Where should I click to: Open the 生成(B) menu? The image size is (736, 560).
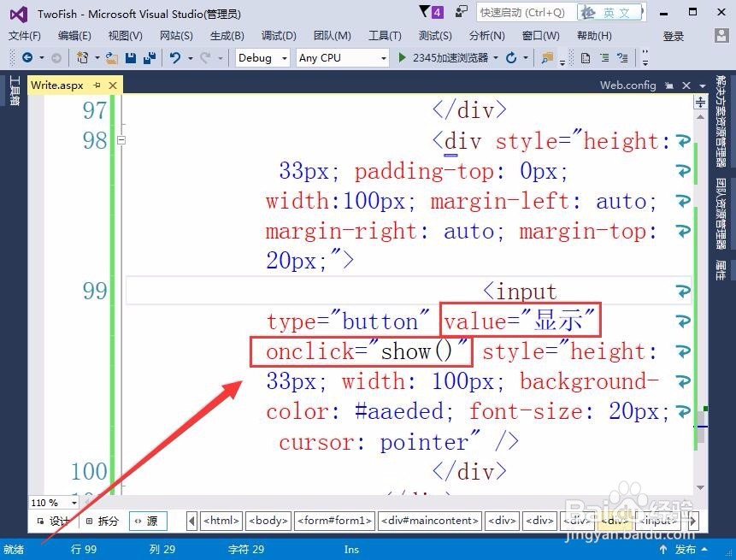click(x=227, y=36)
